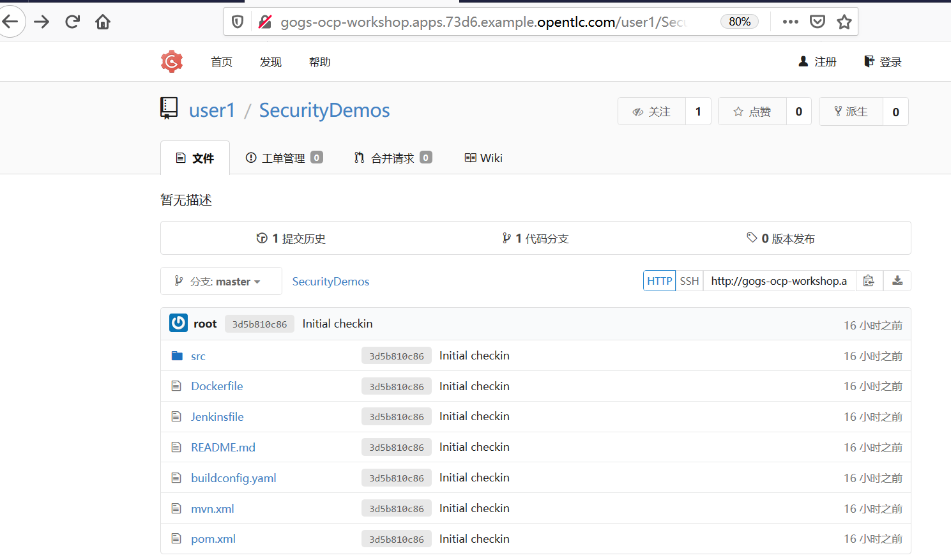Click 点赞 star button
The width and height of the screenshot is (951, 560).
[x=752, y=112]
